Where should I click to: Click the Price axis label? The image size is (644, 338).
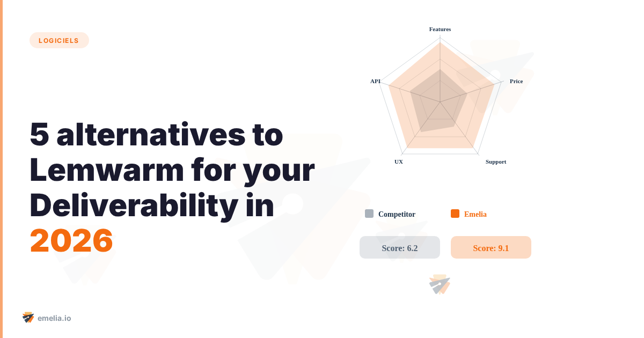point(516,81)
